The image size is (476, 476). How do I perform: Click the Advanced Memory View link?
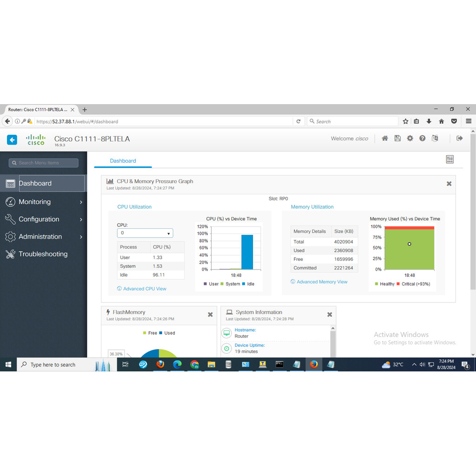322,282
